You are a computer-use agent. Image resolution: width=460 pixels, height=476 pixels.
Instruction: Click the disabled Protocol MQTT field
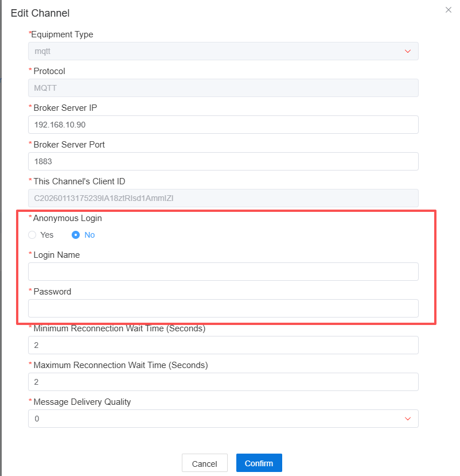point(223,88)
